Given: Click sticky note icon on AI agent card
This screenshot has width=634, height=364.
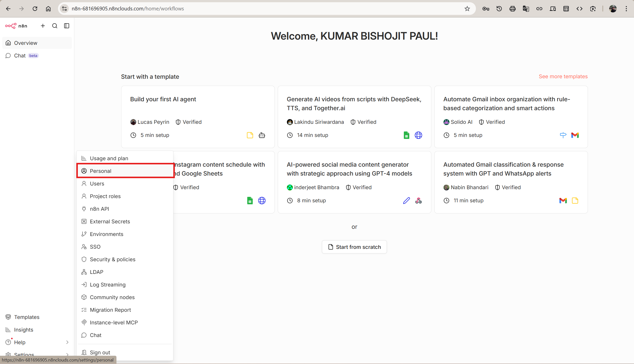Looking at the screenshot, I should tap(250, 135).
